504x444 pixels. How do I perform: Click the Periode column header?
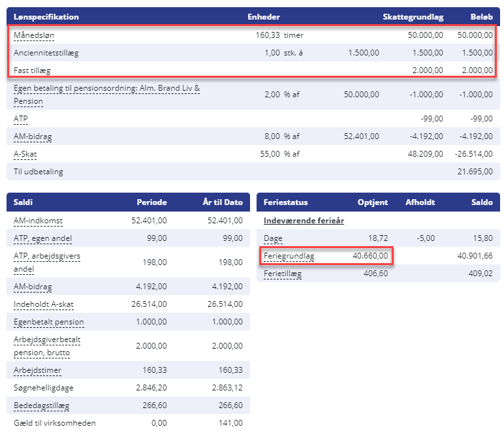click(x=151, y=202)
